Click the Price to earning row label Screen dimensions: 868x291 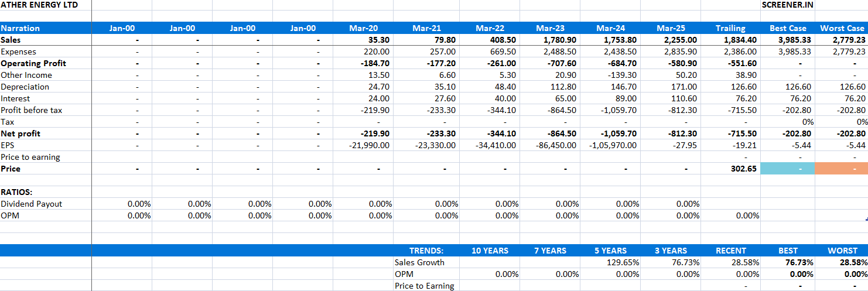[x=30, y=157]
